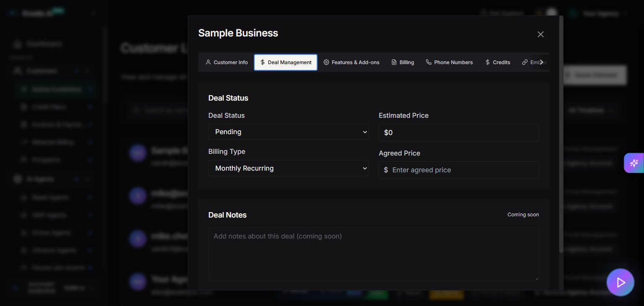The height and width of the screenshot is (306, 644).
Task: Open the Customer Info tab
Action: [226, 62]
